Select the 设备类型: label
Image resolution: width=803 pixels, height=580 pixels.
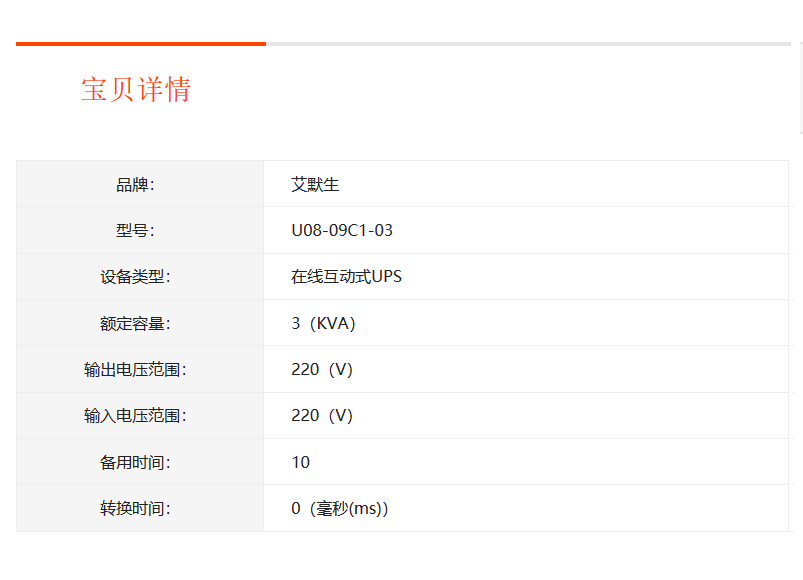(135, 277)
